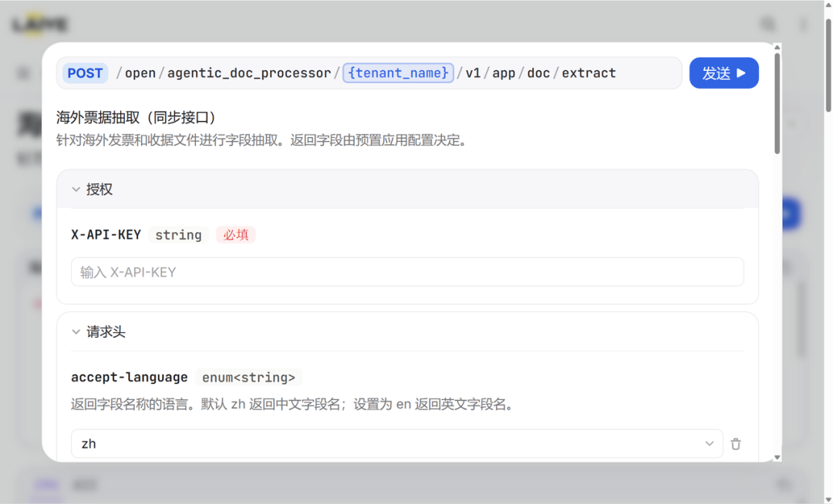The height and width of the screenshot is (504, 833).
Task: Click the 必填 required tag
Action: 236,234
